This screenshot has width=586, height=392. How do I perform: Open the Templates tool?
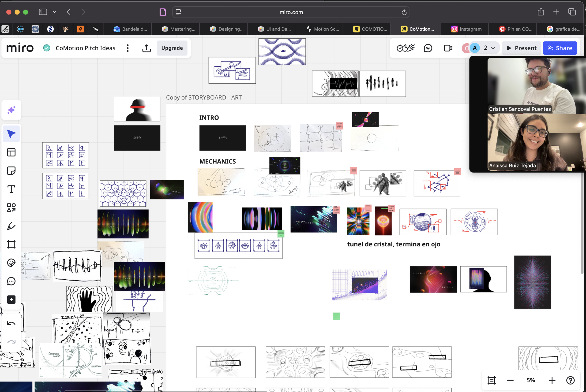pos(11,152)
